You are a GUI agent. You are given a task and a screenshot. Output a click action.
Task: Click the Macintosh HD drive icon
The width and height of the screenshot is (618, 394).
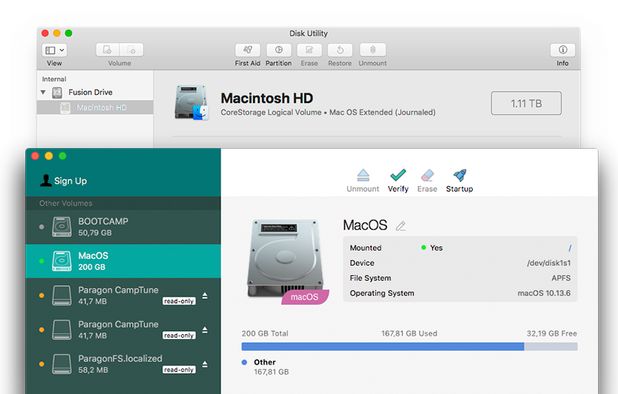coord(191,102)
